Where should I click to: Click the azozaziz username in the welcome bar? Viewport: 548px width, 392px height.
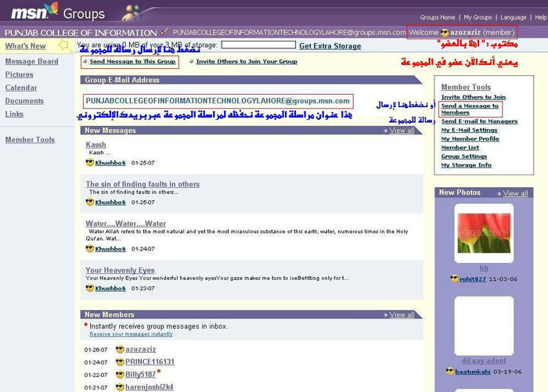coord(465,33)
